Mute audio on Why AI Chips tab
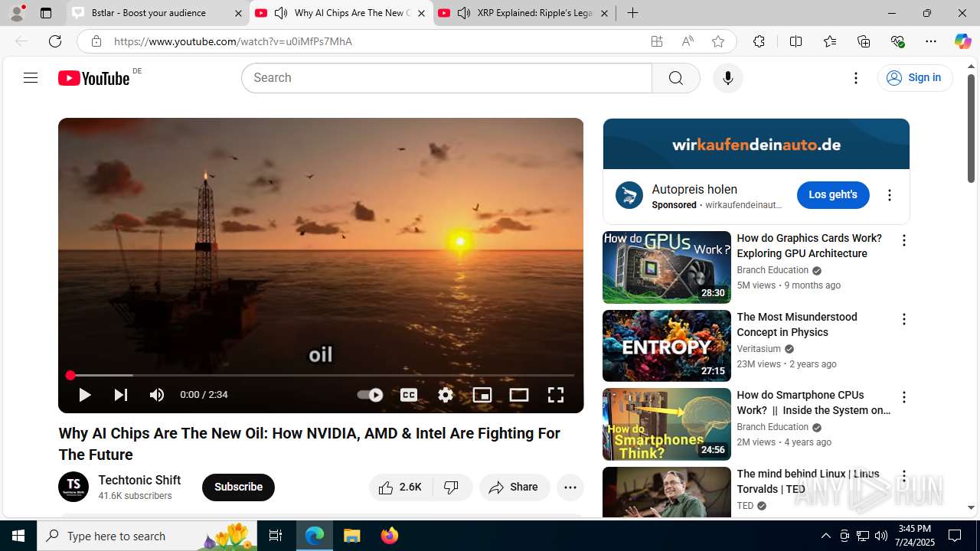This screenshot has height=551, width=980. (x=281, y=13)
